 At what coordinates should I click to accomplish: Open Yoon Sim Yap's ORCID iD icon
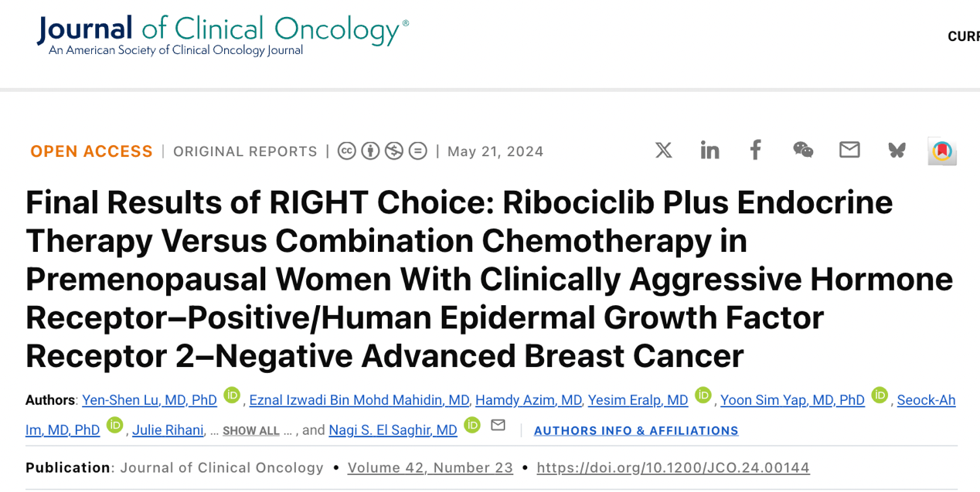tap(880, 395)
